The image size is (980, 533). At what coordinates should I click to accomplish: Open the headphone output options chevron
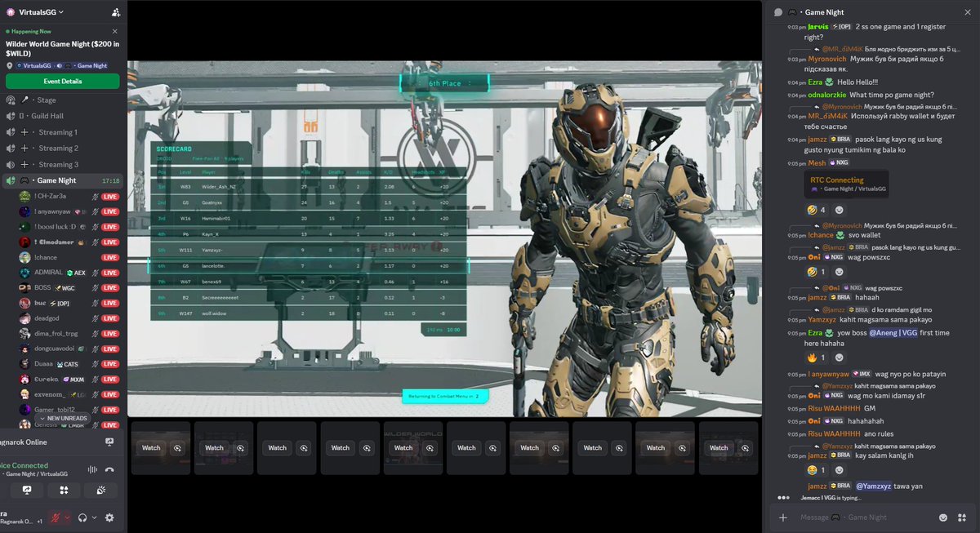click(94, 517)
